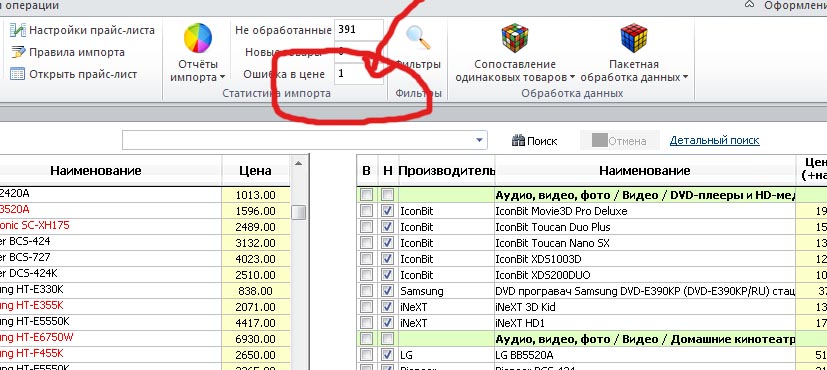
Task: Expand Сопоставление одинаковых товаров dropdown arrow
Action: pos(572,77)
